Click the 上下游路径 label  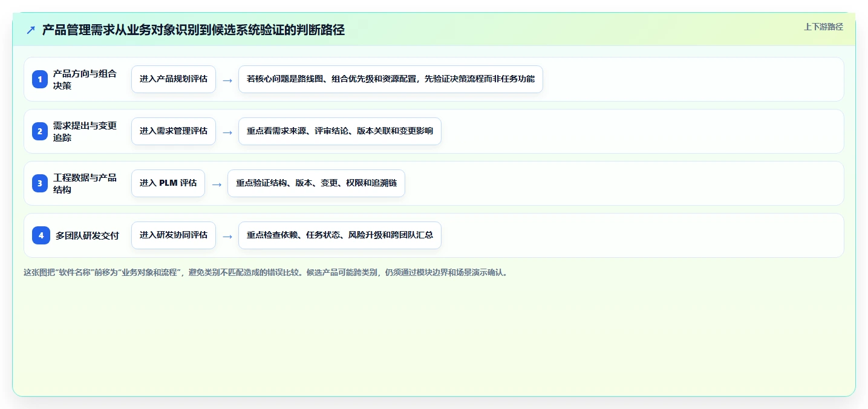click(x=823, y=27)
